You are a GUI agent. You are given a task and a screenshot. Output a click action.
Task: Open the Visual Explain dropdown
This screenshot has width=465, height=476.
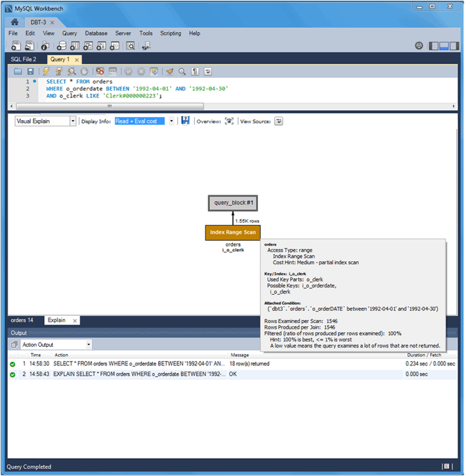click(45, 121)
